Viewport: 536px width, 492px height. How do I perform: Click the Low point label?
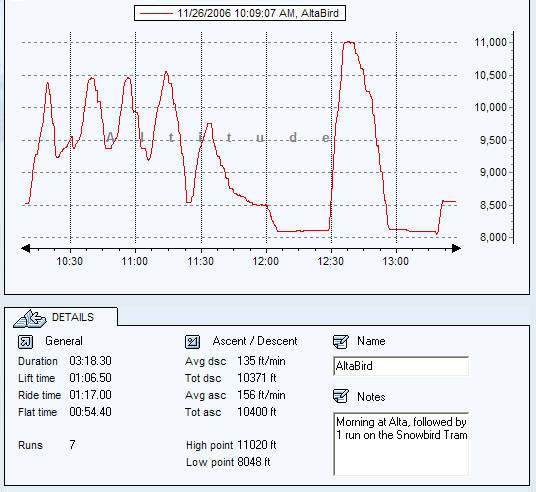210,462
